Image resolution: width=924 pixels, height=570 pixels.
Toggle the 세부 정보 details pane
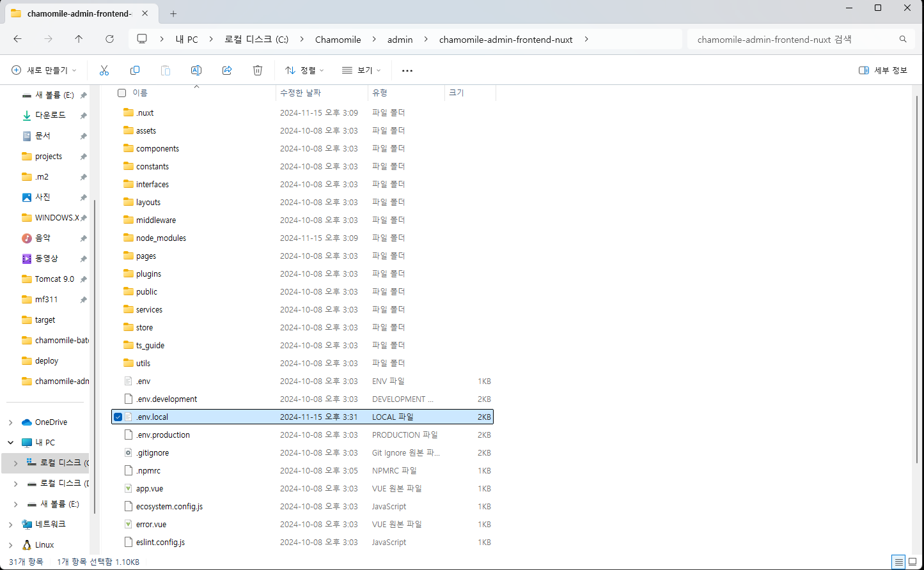(x=883, y=70)
